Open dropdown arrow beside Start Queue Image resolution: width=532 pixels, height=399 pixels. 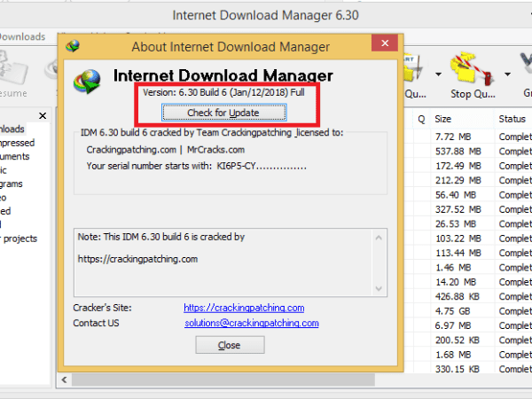438,74
